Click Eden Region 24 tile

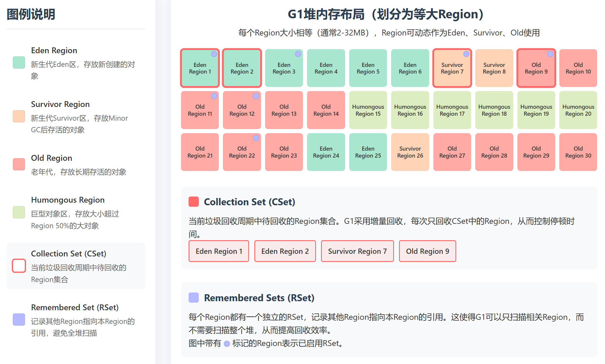326,152
